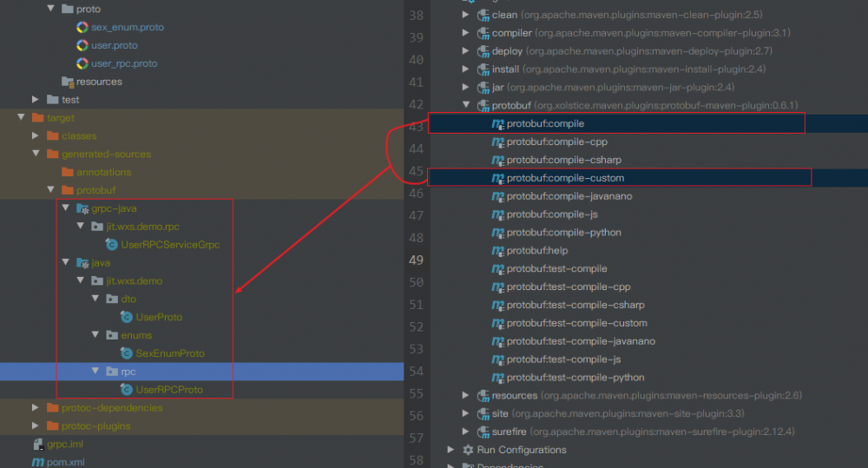Click the annotations folder icon
The height and width of the screenshot is (468, 868).
[x=68, y=172]
